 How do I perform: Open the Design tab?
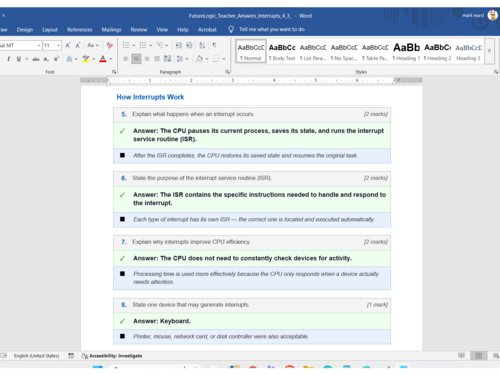coord(25,30)
